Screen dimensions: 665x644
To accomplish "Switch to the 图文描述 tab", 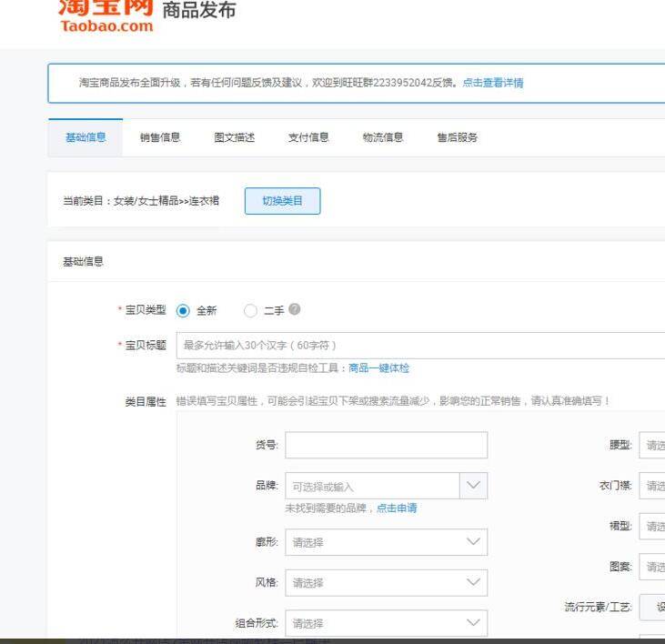I will click(x=234, y=137).
